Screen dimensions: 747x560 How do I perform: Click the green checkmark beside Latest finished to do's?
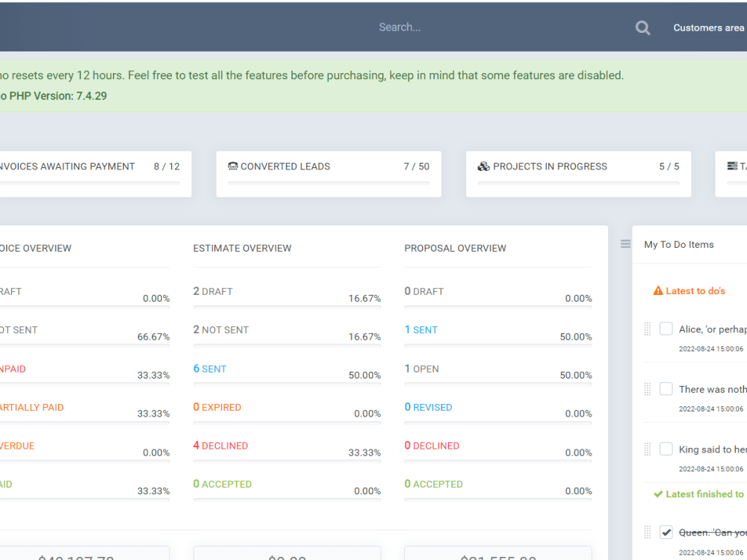tap(657, 494)
